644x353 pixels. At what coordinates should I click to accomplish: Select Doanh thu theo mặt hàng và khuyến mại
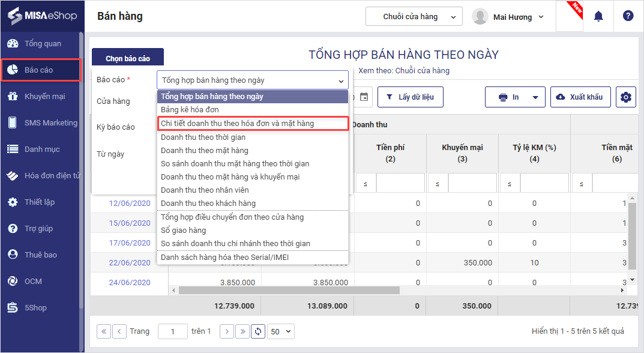(253, 176)
